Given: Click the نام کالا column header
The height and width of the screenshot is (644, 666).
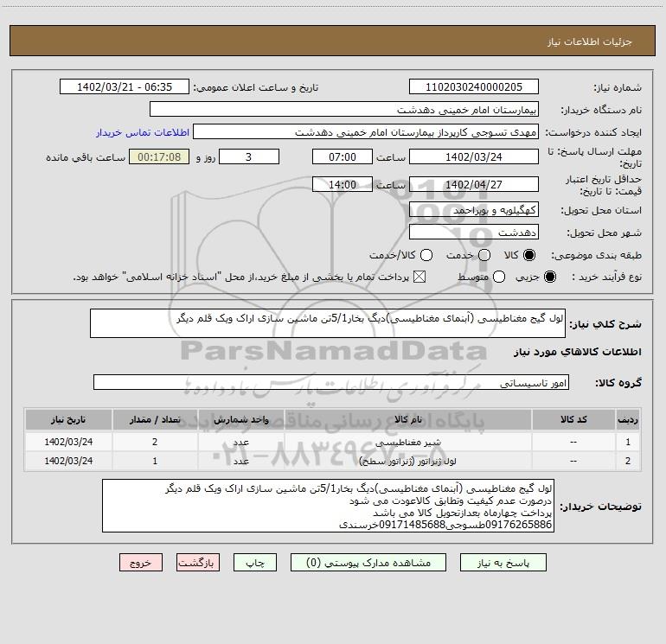Looking at the screenshot, I should click(407, 420).
